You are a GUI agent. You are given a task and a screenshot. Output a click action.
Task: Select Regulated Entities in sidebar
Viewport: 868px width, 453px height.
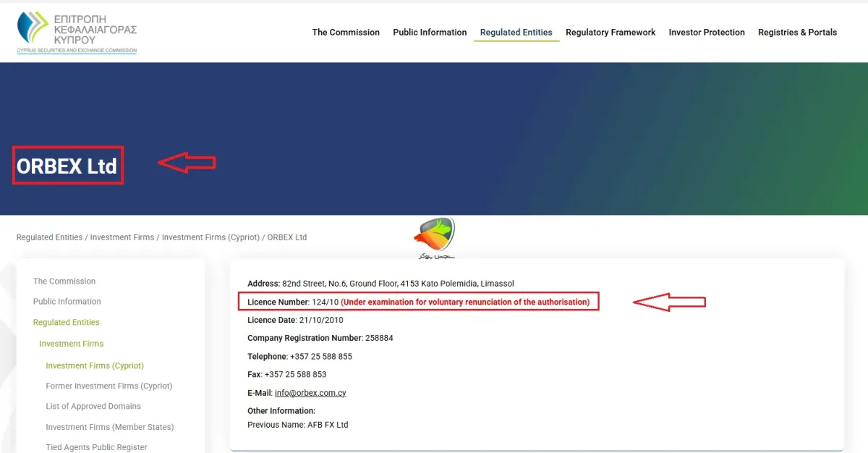(67, 323)
